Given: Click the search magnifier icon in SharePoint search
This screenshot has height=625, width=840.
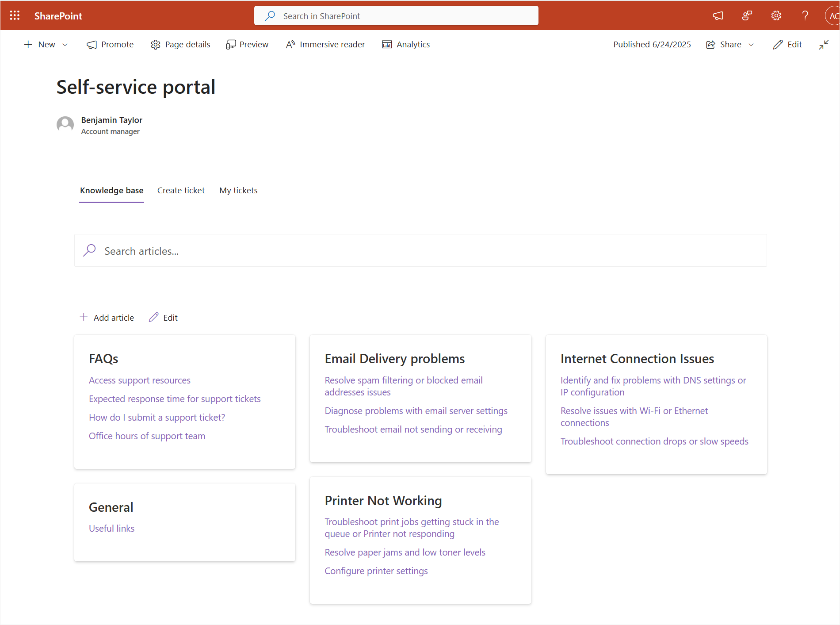Looking at the screenshot, I should click(270, 16).
